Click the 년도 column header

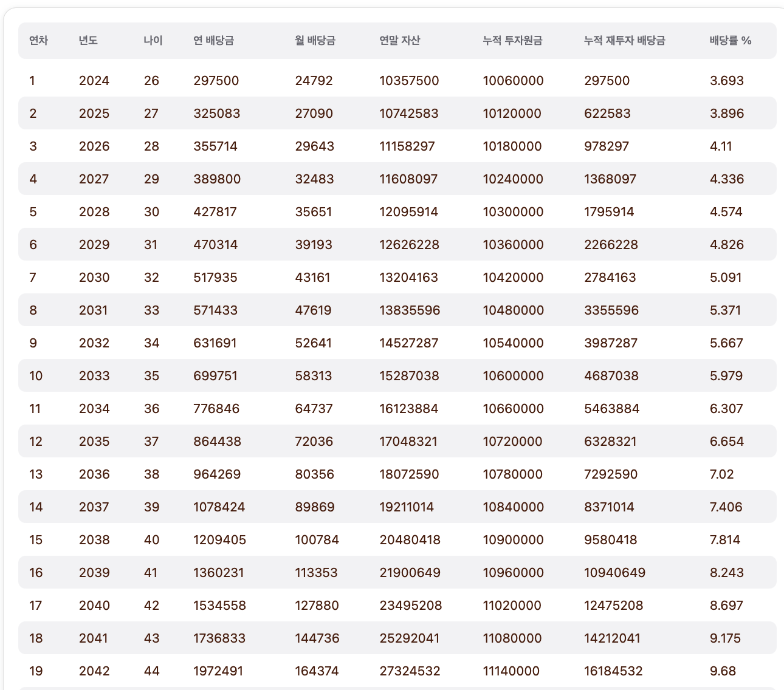point(88,41)
